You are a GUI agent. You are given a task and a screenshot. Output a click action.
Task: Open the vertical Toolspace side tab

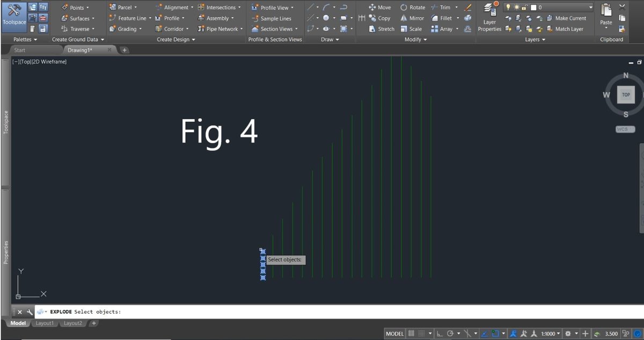pos(6,122)
